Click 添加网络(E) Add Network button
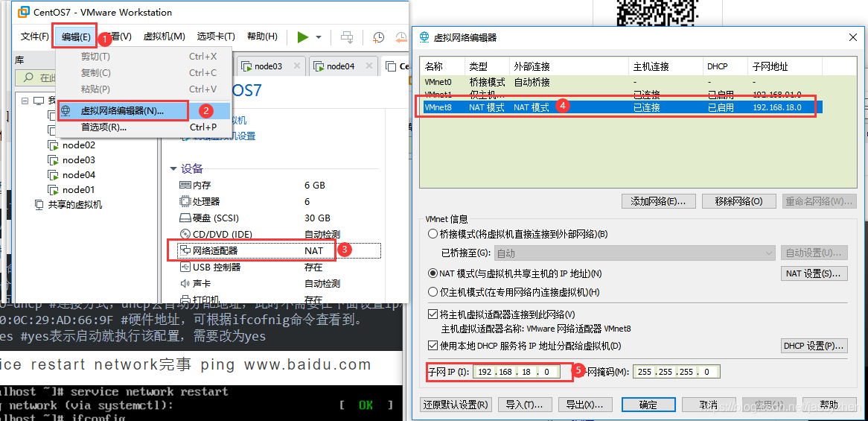Screen dimensions: 868x421 click(x=660, y=200)
